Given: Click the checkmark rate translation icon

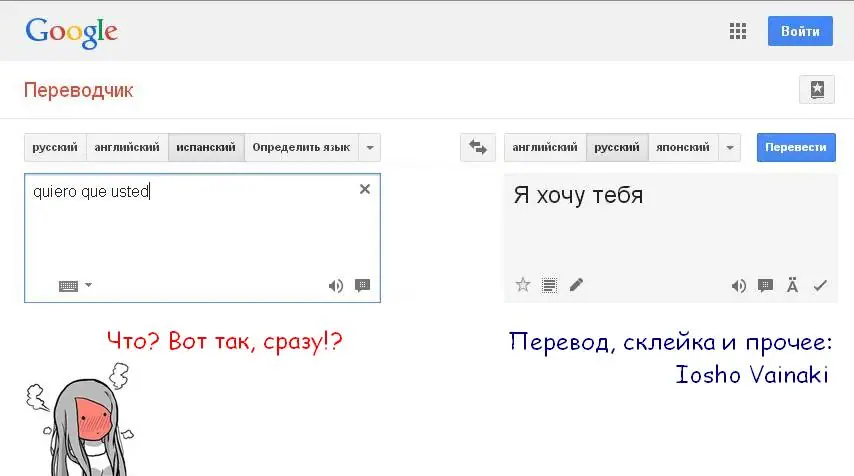Looking at the screenshot, I should (x=820, y=286).
